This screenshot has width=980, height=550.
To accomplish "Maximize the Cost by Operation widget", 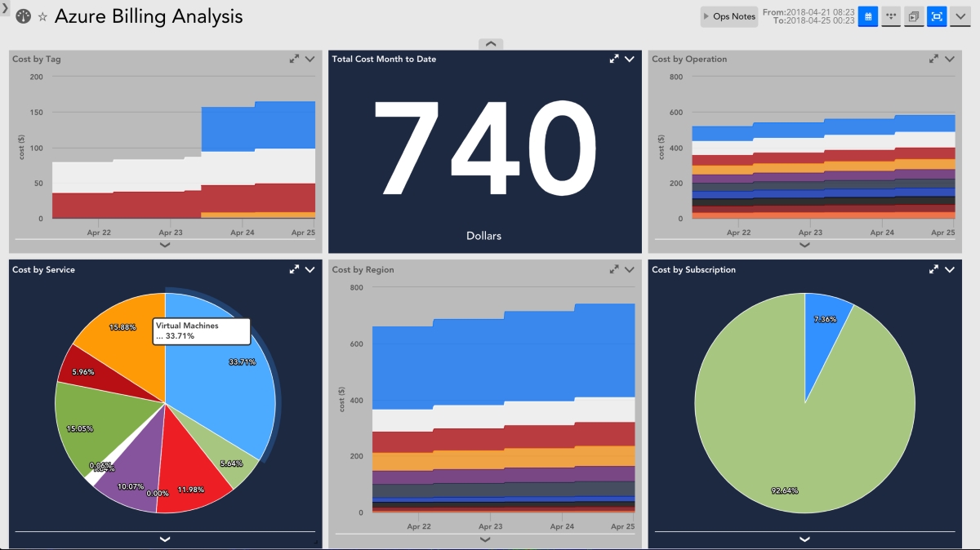I will tap(933, 59).
